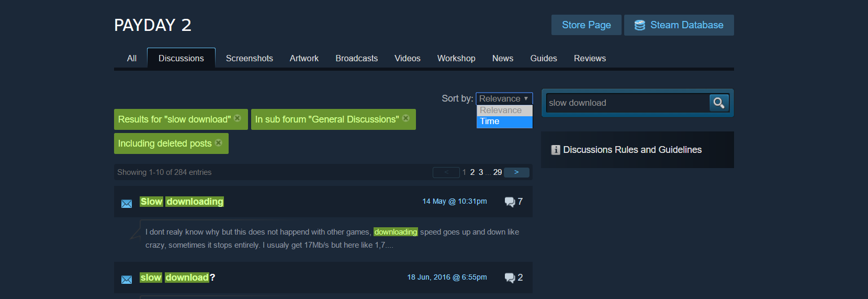
Task: Click timestamp 14 May @ 10:31pm
Action: (x=455, y=201)
